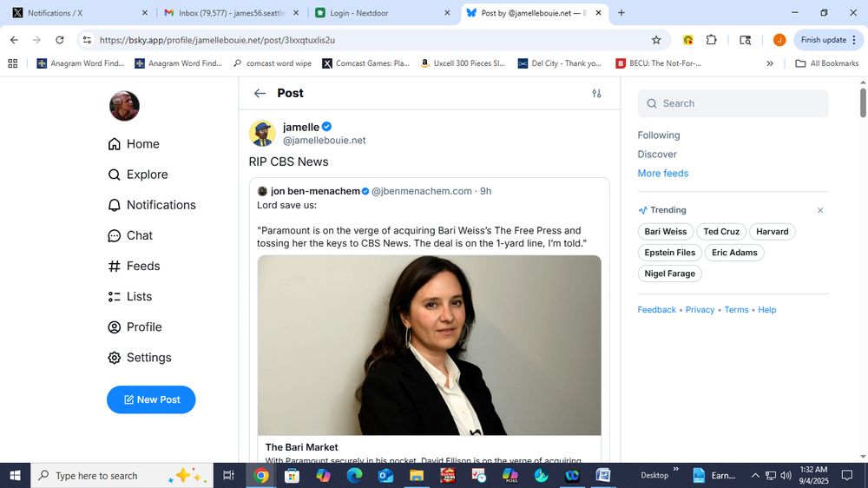Open Lists in Bluesky sidebar

129,296
